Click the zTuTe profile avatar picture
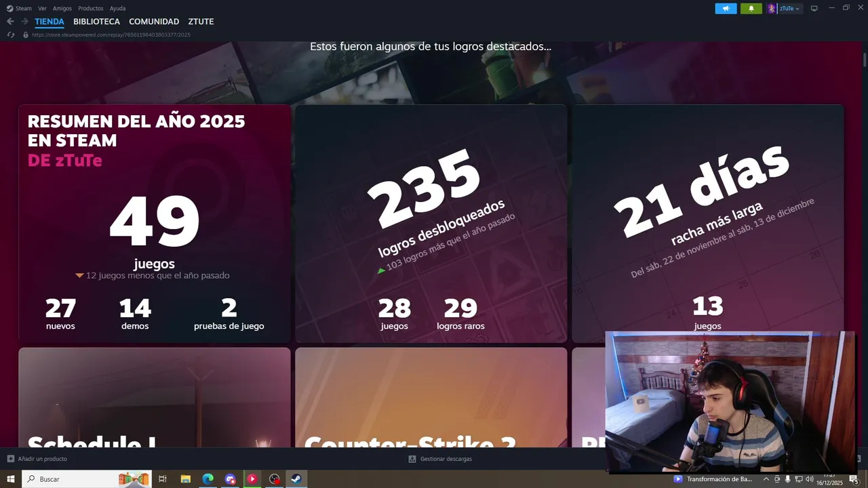Viewport: 868px width, 488px height. pos(772,8)
